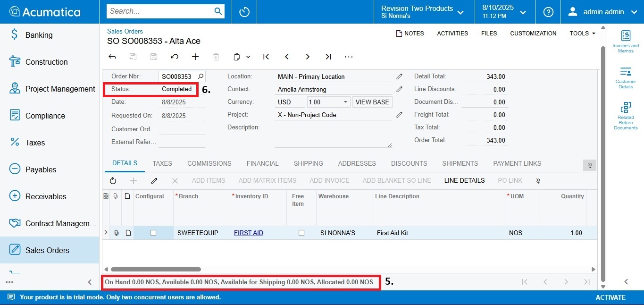This screenshot has height=305, width=644.
Task: Click the Undo icon in form toolbar
Action: (x=175, y=57)
